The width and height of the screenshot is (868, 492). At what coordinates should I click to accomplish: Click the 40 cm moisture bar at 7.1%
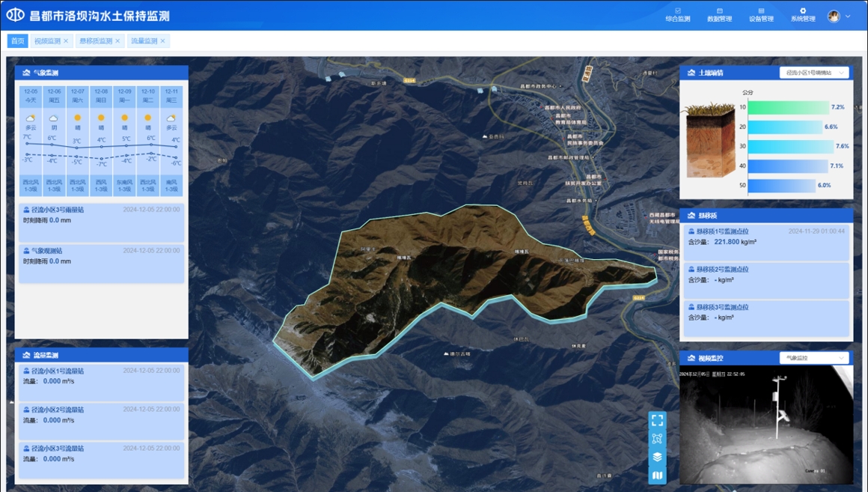point(788,165)
